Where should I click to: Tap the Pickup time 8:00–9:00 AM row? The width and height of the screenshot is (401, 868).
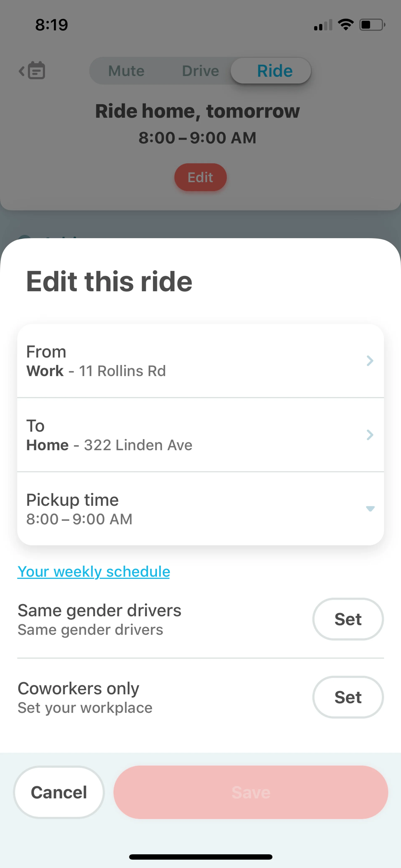[169, 509]
